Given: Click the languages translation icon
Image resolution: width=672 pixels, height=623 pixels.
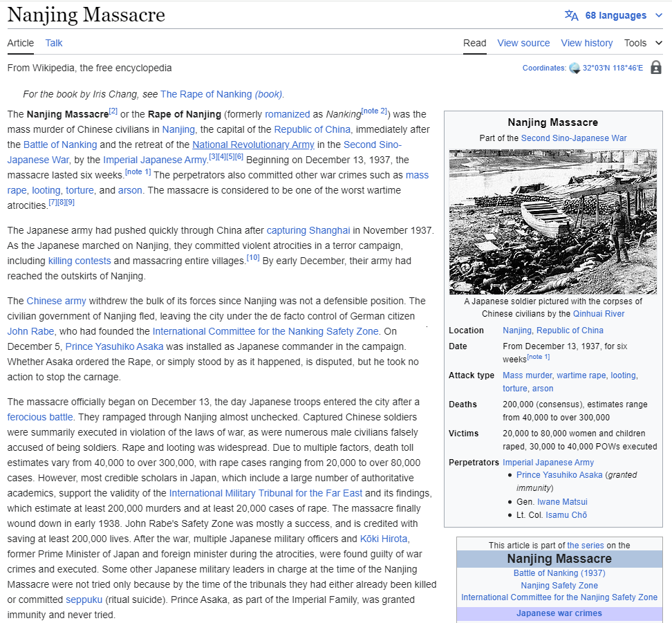Looking at the screenshot, I should [x=571, y=15].
